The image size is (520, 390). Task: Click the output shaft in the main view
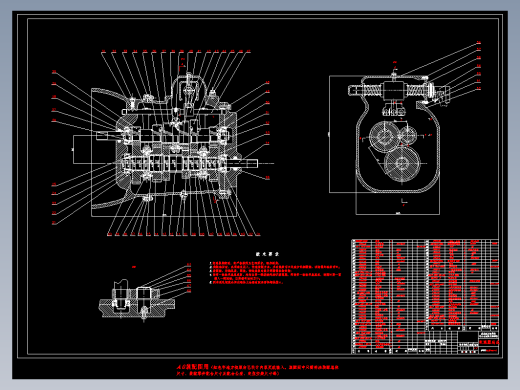pos(243,163)
